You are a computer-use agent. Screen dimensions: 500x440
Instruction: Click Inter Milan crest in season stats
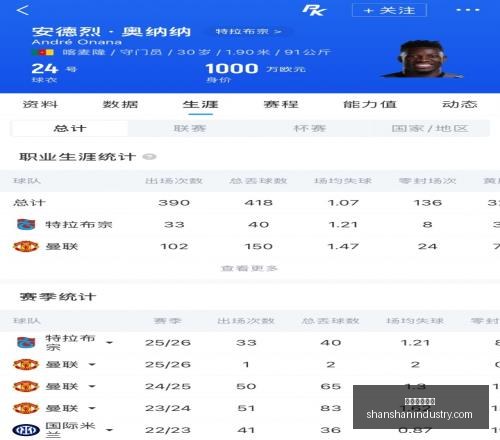26,430
